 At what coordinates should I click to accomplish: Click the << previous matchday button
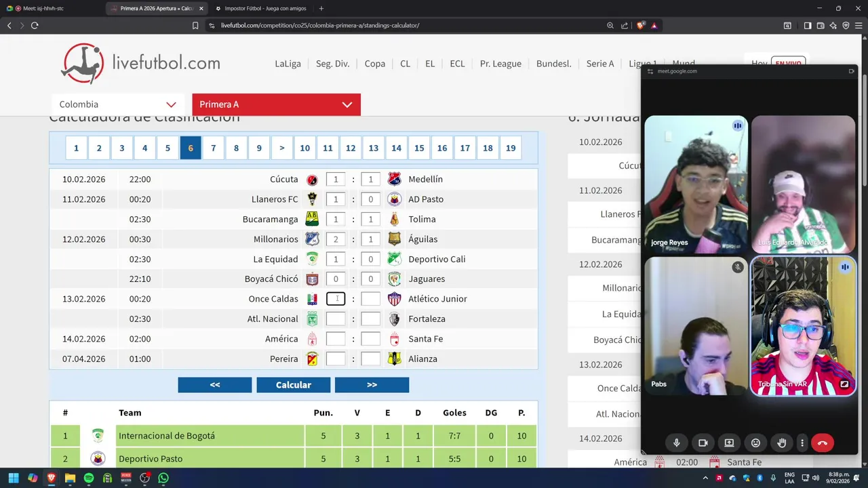(x=215, y=384)
